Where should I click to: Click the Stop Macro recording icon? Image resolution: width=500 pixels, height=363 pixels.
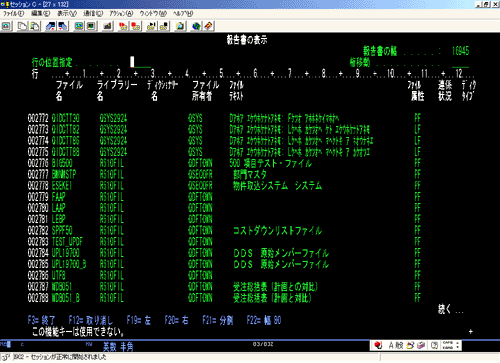click(x=135, y=26)
